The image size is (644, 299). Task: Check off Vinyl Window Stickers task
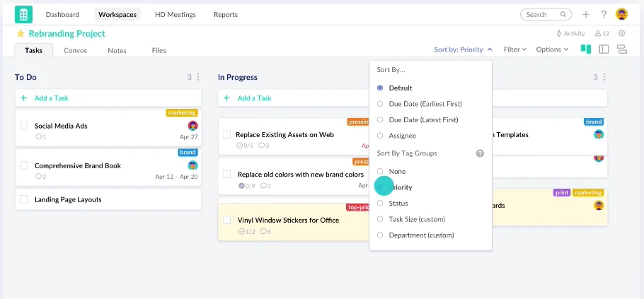(226, 220)
